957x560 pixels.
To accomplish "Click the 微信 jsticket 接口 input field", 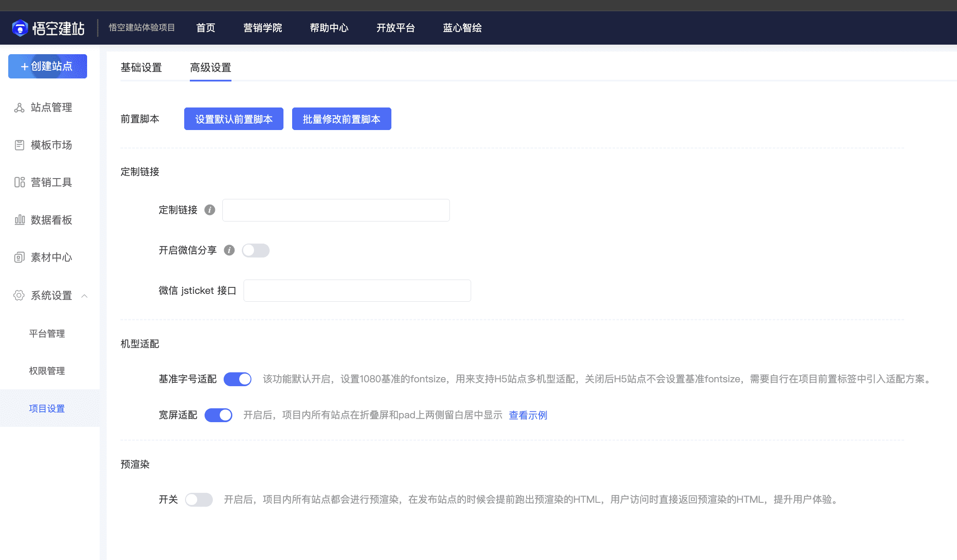I will (x=357, y=291).
